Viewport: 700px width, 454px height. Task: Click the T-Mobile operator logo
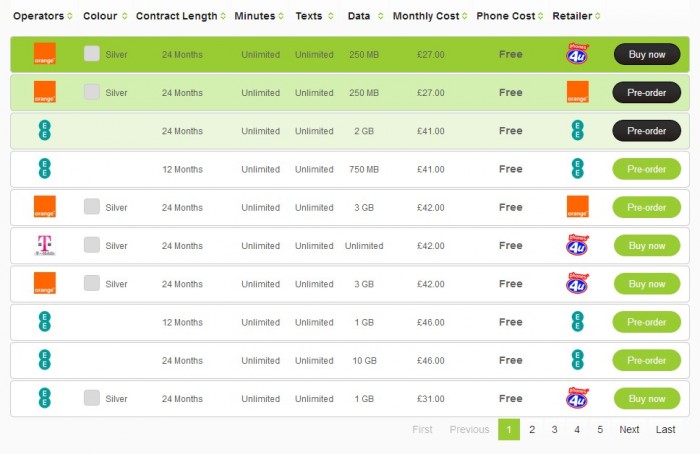pyautogui.click(x=44, y=245)
